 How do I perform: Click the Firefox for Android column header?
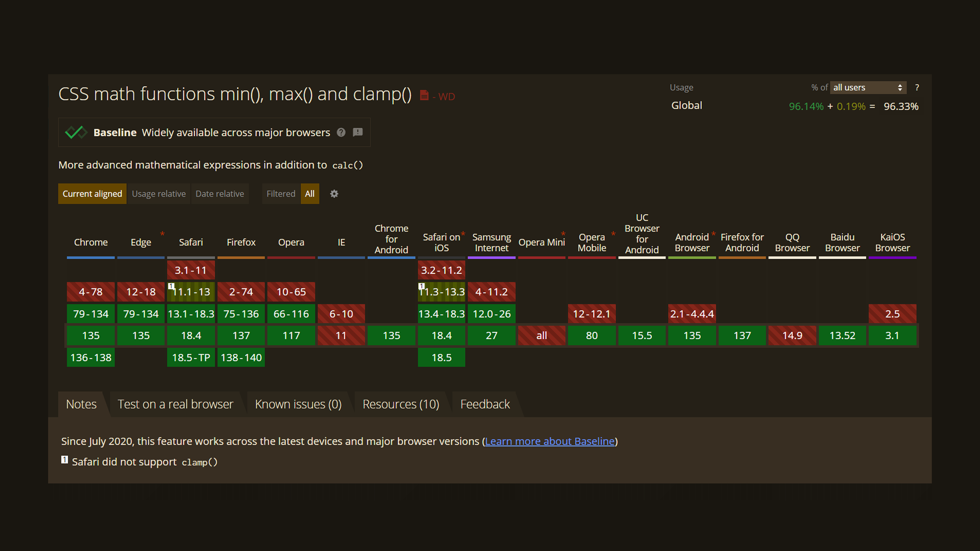742,242
